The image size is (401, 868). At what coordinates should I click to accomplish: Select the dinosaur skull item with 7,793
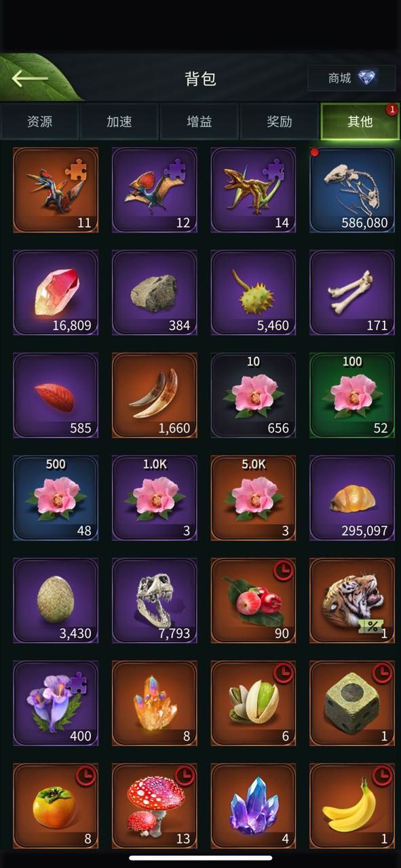[155, 601]
